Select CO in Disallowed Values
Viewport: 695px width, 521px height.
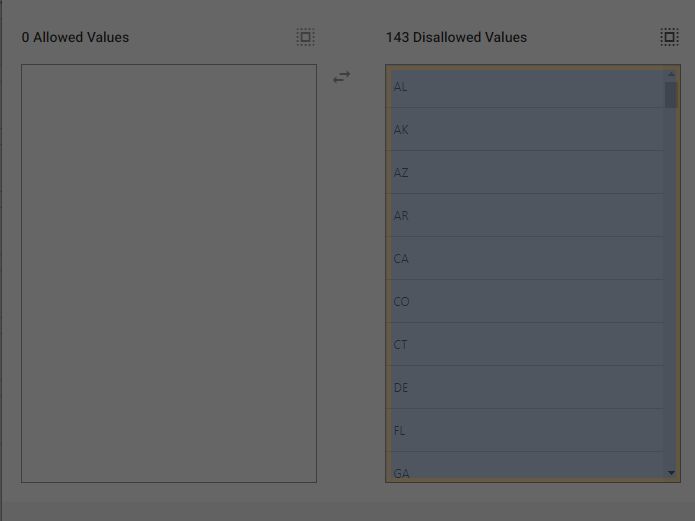[x=525, y=301]
